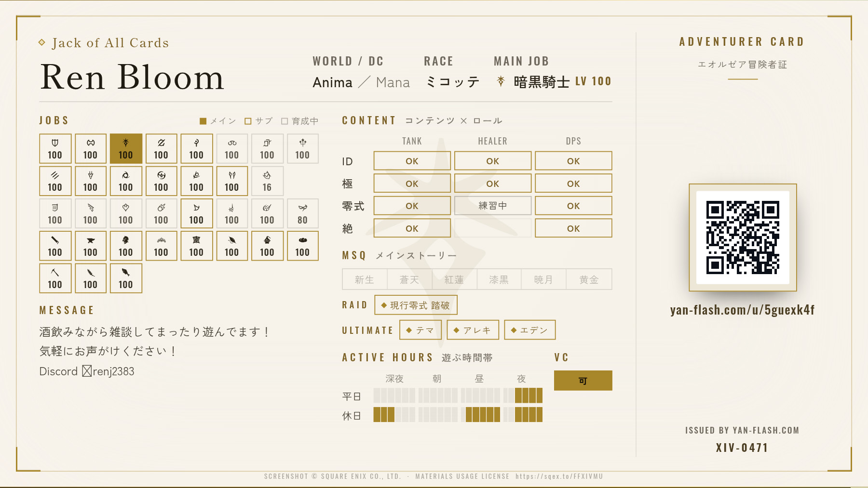The width and height of the screenshot is (868, 488).
Task: Click the highlighted Dark Knight job tile
Action: (126, 148)
